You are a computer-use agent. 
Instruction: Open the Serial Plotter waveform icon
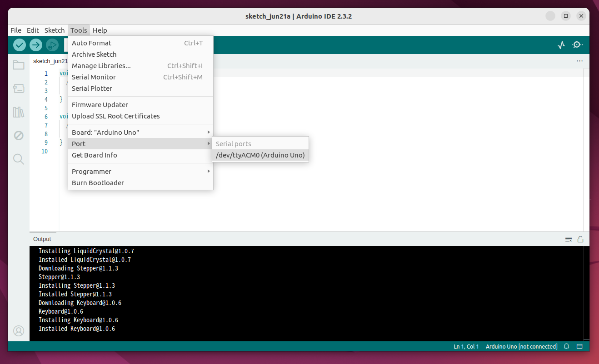point(561,45)
